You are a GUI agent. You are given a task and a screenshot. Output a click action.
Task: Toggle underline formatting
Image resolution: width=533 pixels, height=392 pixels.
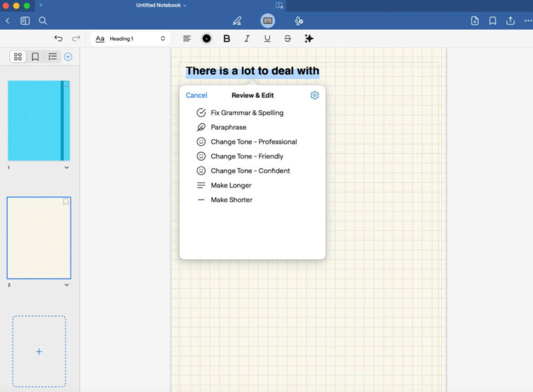267,39
